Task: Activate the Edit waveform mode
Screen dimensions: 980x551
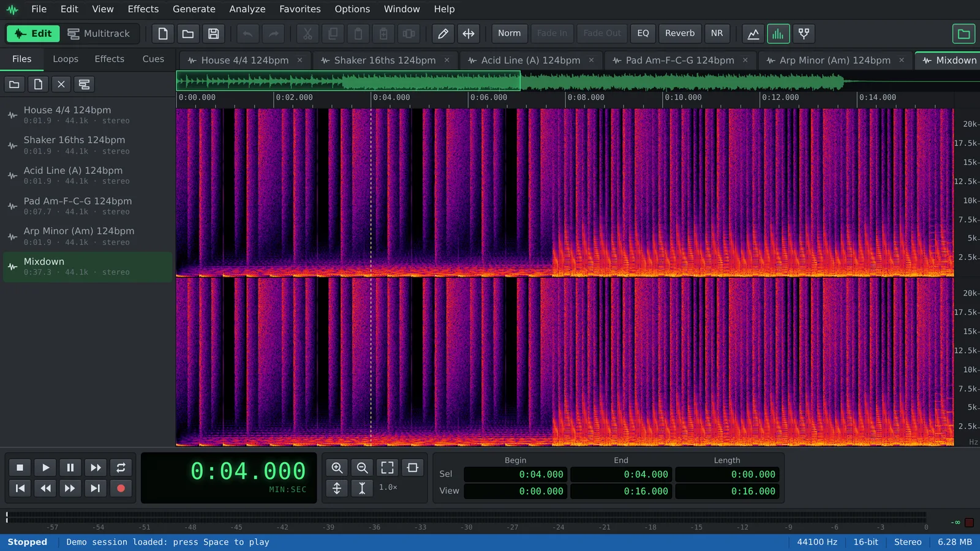Action: click(x=33, y=34)
